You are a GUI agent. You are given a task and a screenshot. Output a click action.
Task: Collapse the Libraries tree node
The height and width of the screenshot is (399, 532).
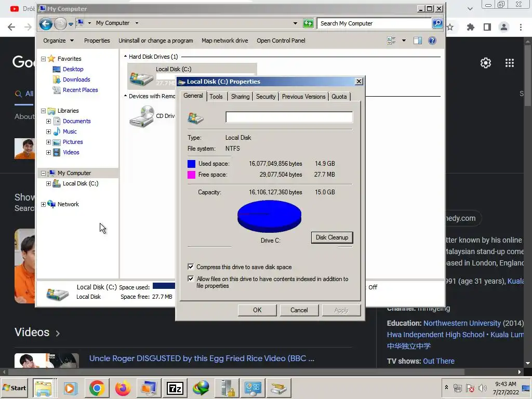click(x=44, y=111)
